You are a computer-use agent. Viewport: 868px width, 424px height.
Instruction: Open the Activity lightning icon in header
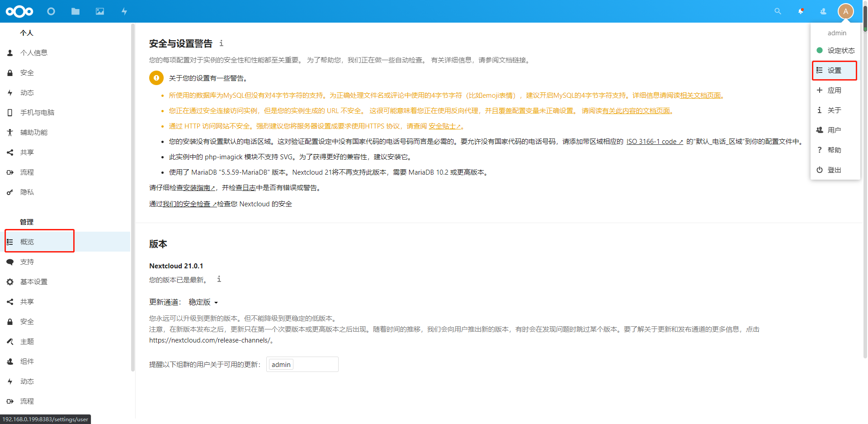124,11
